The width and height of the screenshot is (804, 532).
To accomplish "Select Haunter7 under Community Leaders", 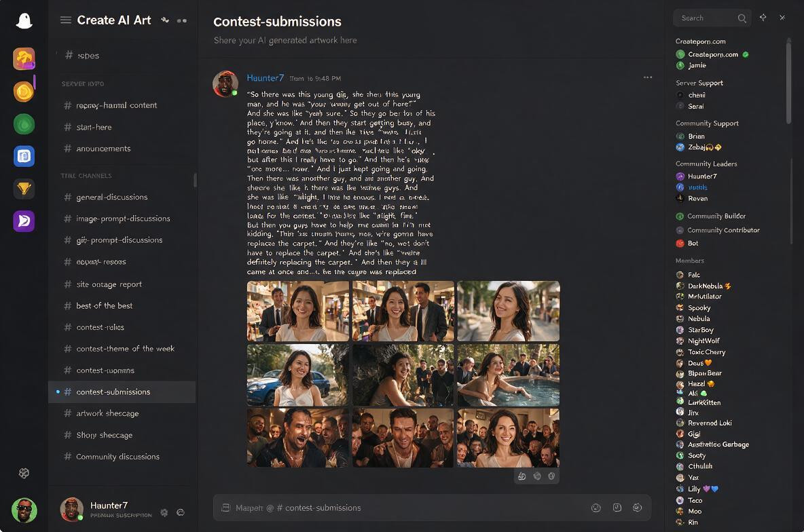I will pyautogui.click(x=696, y=176).
